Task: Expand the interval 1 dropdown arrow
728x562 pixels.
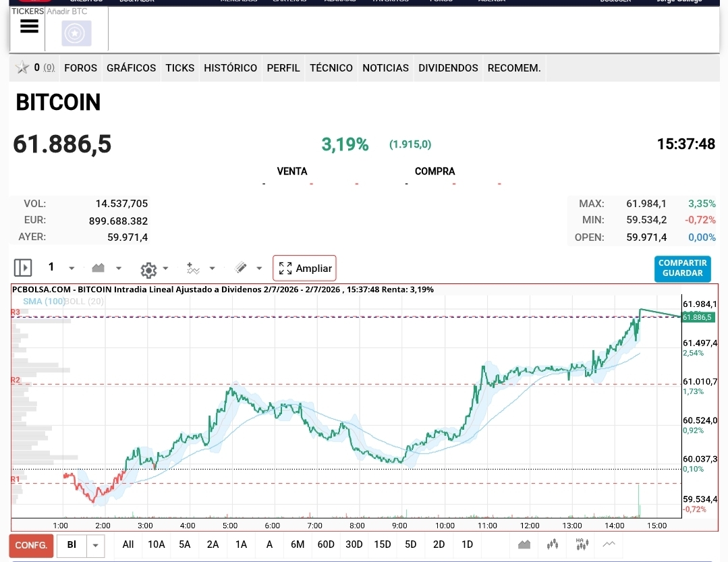Action: pos(72,269)
